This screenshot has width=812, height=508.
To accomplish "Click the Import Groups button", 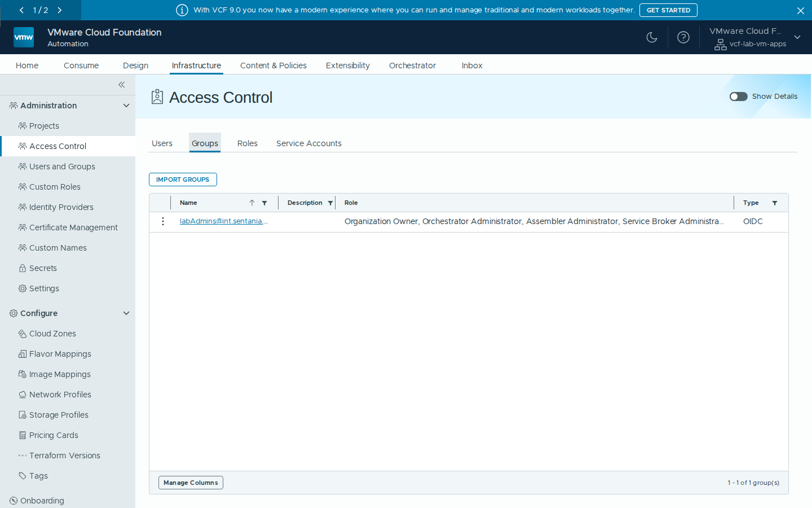I will click(183, 179).
